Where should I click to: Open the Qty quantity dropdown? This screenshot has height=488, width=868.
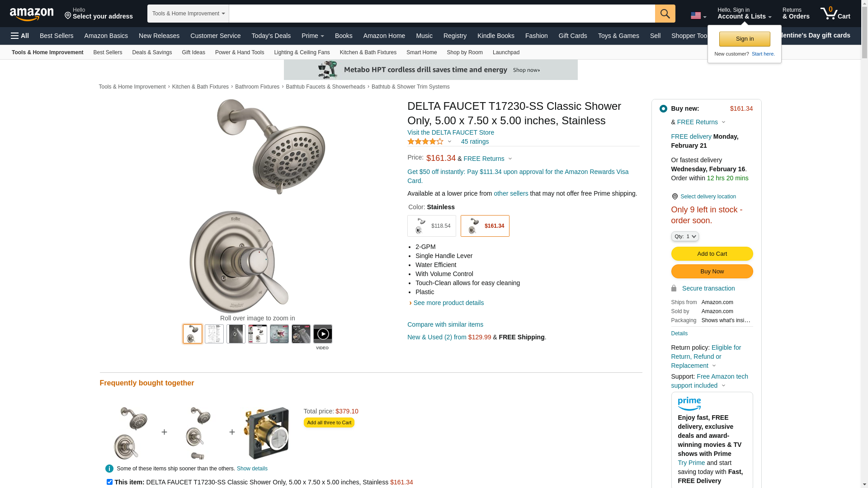685,236
